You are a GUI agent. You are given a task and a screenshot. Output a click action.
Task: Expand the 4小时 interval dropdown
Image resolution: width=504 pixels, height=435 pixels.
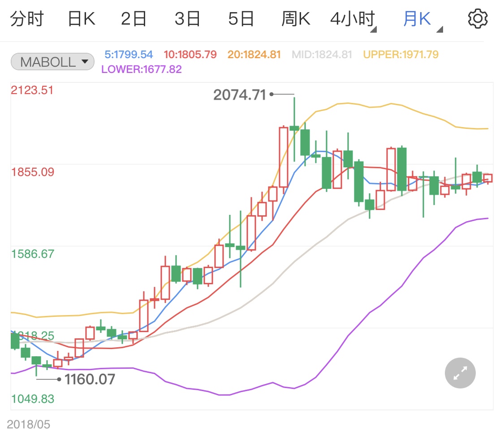tap(353, 20)
